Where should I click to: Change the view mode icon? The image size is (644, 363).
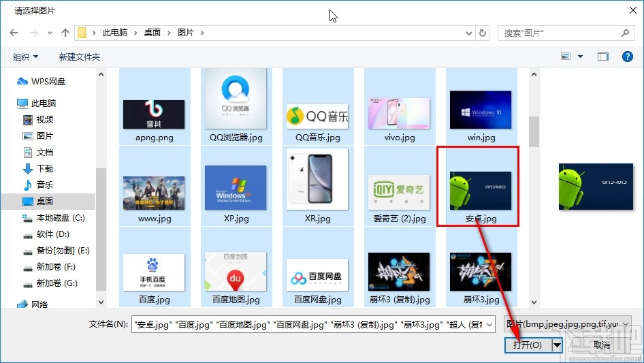[566, 57]
